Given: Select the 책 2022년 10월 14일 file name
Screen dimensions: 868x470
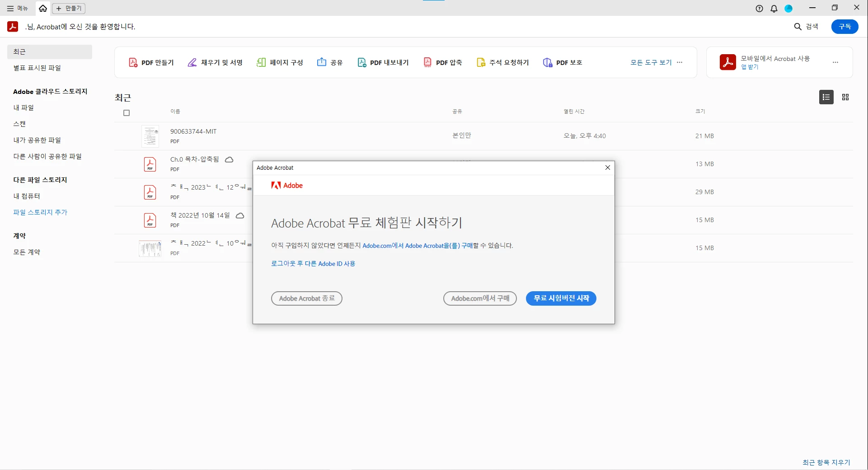Looking at the screenshot, I should (x=200, y=215).
